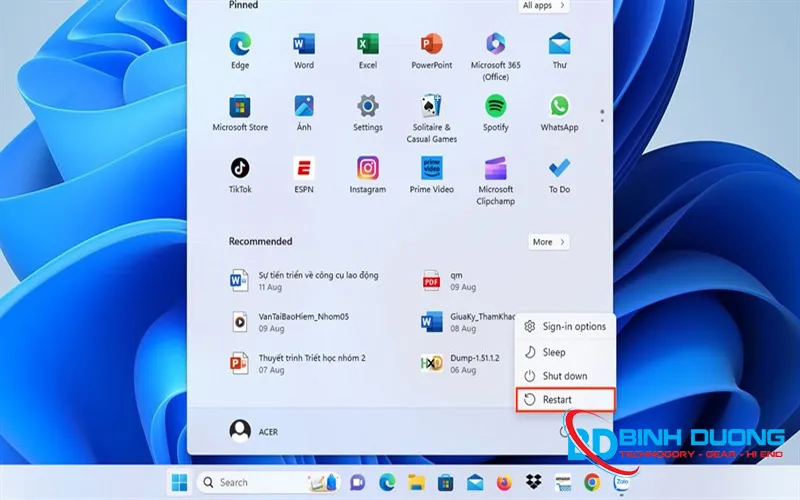Open Instagram from pinned apps

click(367, 174)
